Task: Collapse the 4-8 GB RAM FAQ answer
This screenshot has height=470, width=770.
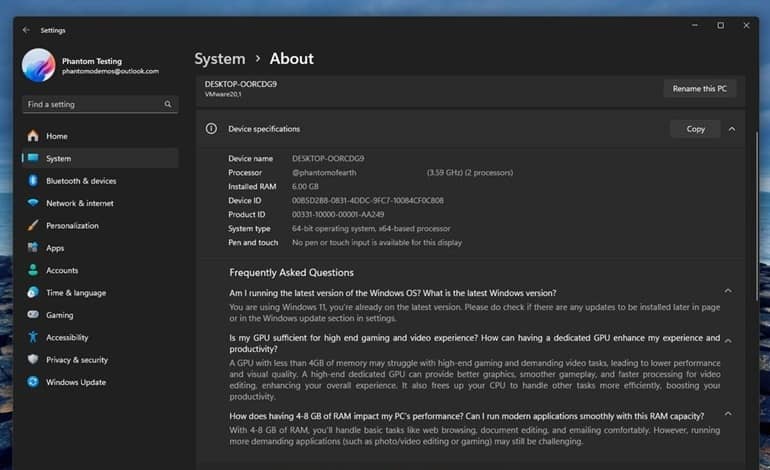Action: (x=728, y=414)
